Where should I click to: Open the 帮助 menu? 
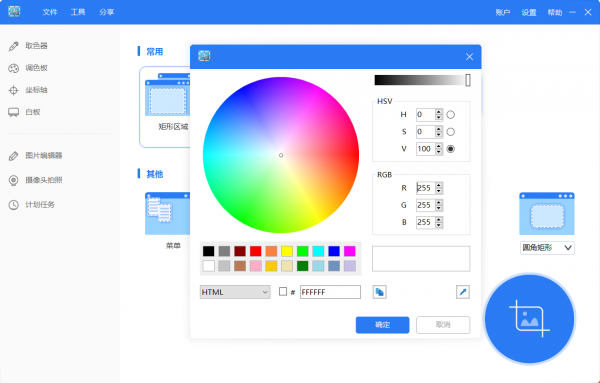[x=554, y=13]
